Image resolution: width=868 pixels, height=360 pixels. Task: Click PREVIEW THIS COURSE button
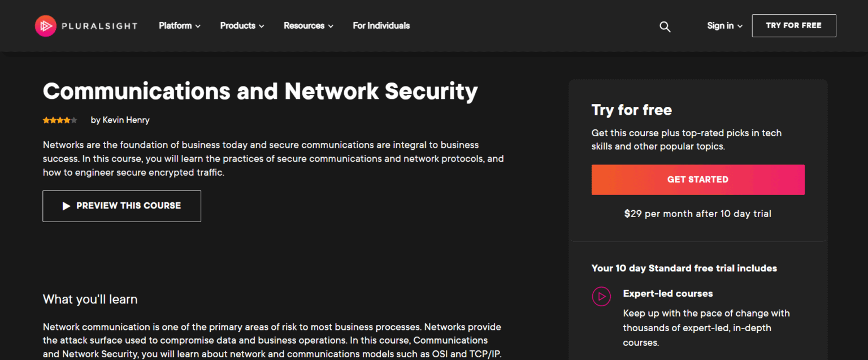[122, 206]
